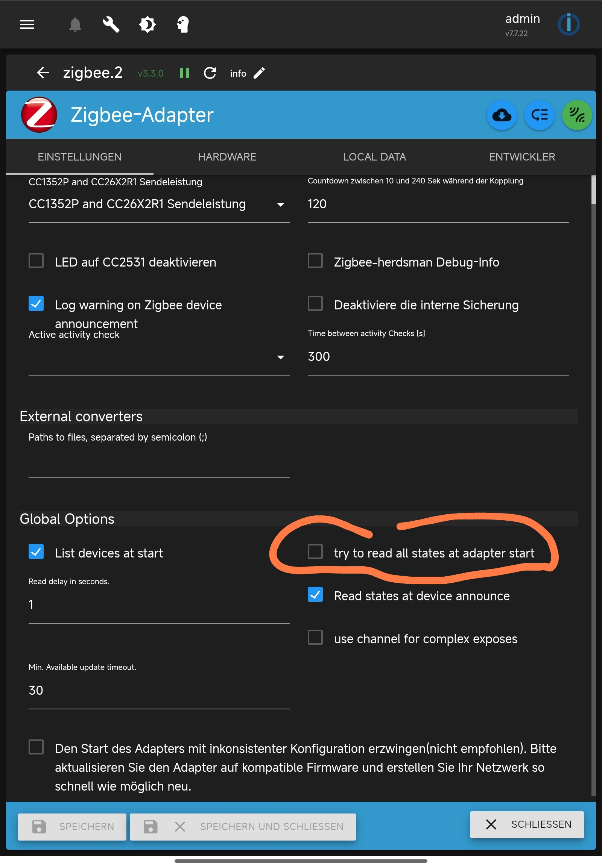The height and width of the screenshot is (868, 602).
Task: Open the hamburger main menu
Action: pyautogui.click(x=27, y=25)
